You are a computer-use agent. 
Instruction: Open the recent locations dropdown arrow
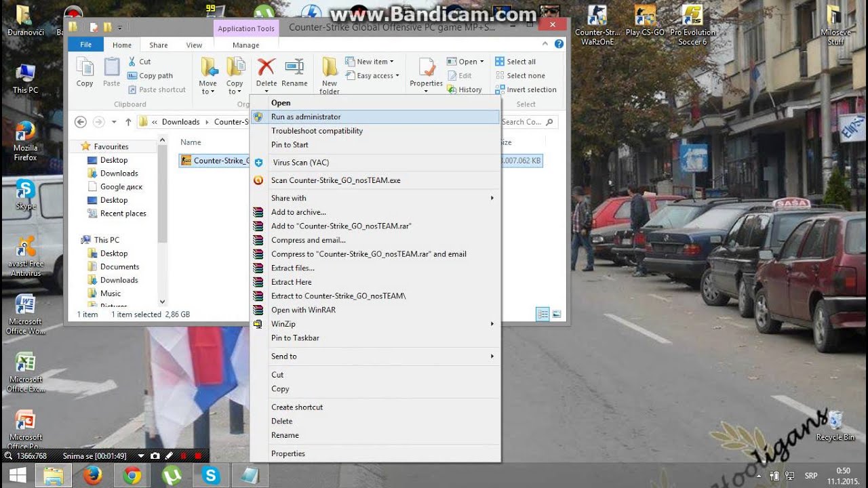pyautogui.click(x=114, y=122)
